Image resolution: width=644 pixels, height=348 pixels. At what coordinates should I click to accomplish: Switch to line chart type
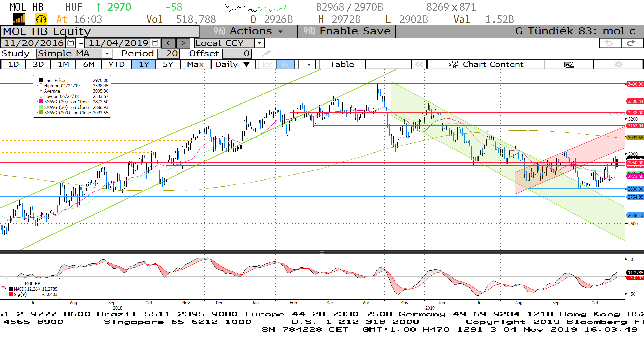(267, 64)
